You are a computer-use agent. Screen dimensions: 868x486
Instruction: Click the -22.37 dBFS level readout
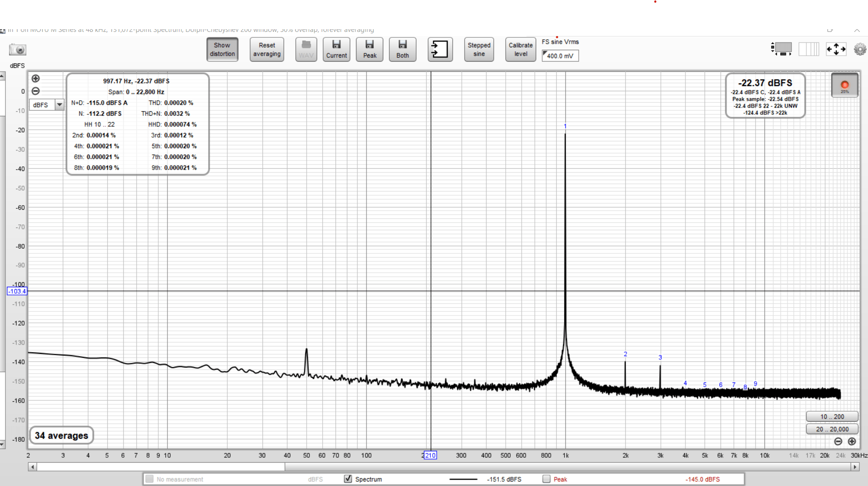tap(765, 83)
